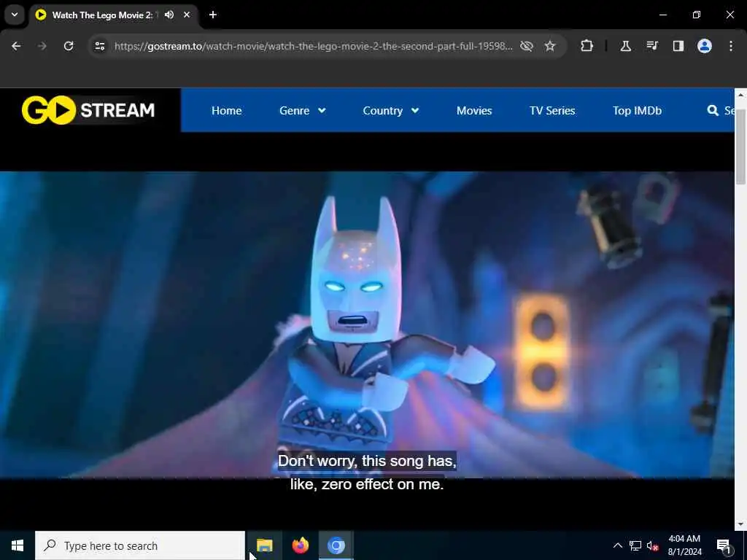Open a new browser tab

click(213, 15)
